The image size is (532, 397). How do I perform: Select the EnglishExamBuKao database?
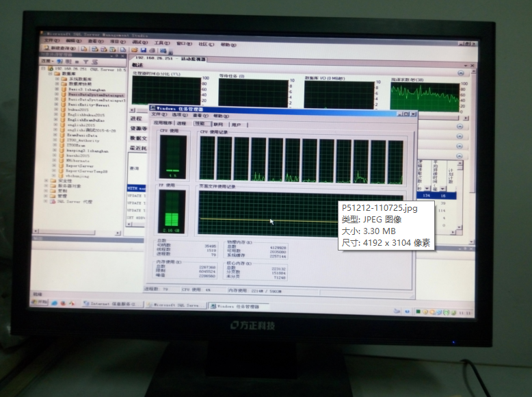pos(86,120)
